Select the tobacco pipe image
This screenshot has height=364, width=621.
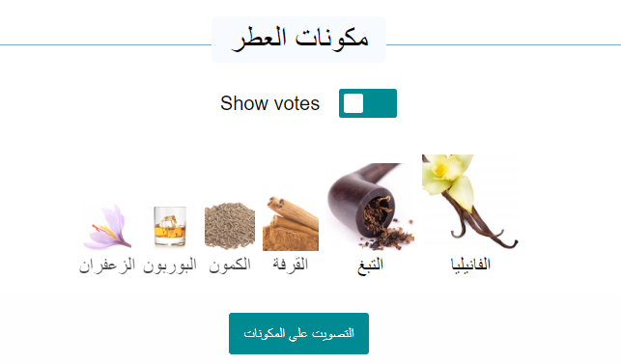tap(370, 207)
